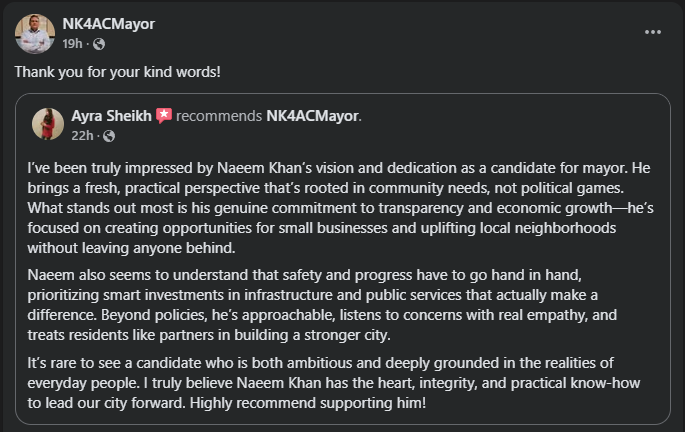The image size is (685, 432).
Task: Click the globe icon beside 19h
Action: coord(99,44)
